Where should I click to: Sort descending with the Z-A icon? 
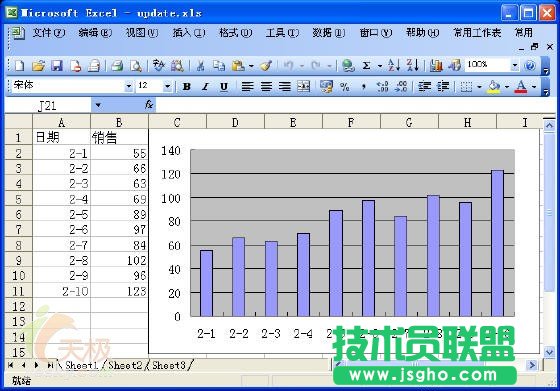pyautogui.click(x=412, y=66)
